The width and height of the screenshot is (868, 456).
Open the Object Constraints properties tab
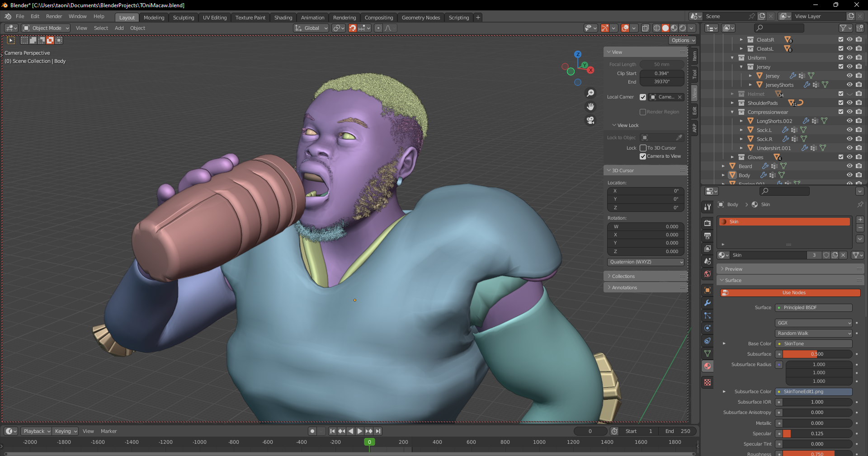(708, 341)
